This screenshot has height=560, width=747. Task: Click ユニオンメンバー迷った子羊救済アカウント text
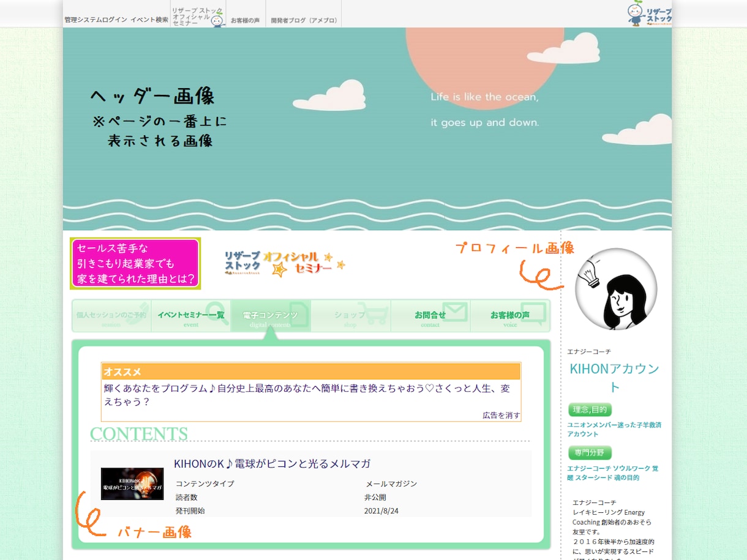(614, 429)
